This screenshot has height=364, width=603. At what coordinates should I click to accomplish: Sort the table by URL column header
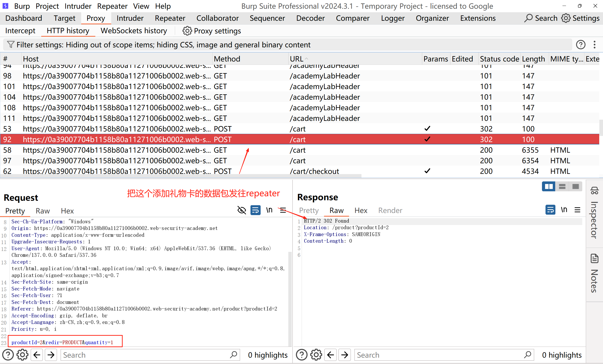297,59
